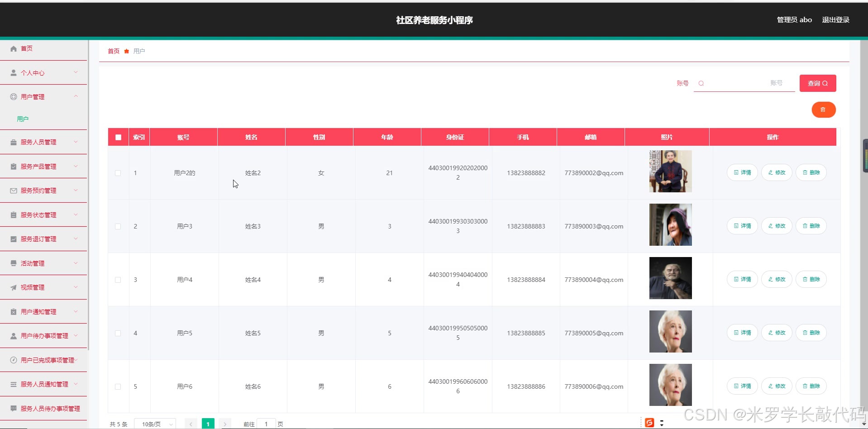The image size is (868, 429).
Task: Click 修改 for 用户3
Action: coord(777,226)
